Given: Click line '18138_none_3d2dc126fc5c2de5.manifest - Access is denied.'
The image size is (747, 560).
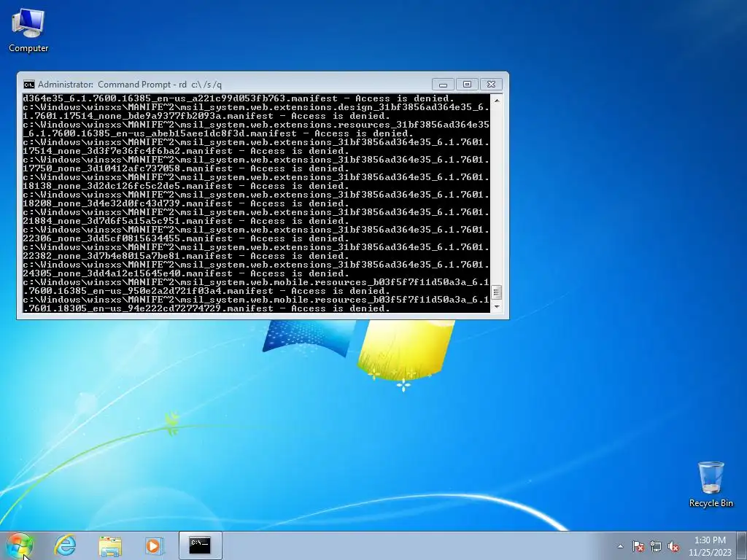Looking at the screenshot, I should 186,186.
